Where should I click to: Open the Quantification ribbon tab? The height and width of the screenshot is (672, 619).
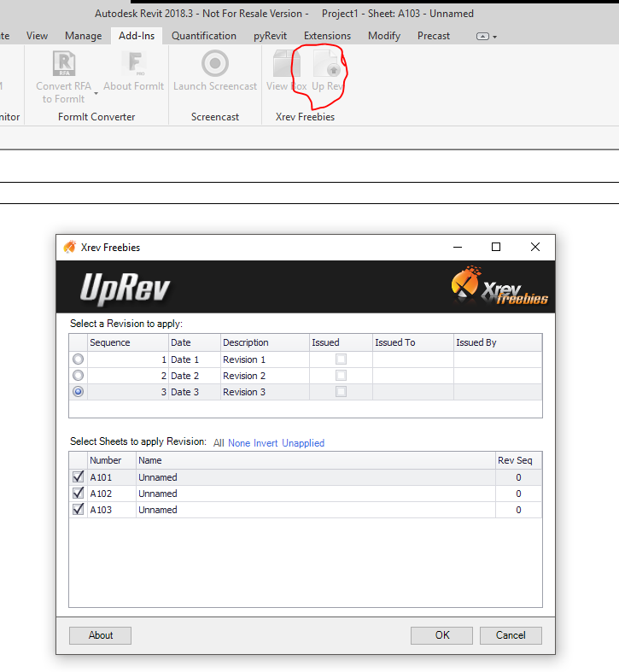coord(203,36)
